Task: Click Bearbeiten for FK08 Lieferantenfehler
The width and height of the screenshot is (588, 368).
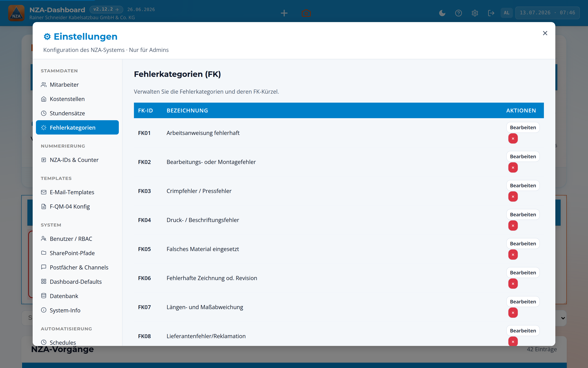Action: point(523,331)
